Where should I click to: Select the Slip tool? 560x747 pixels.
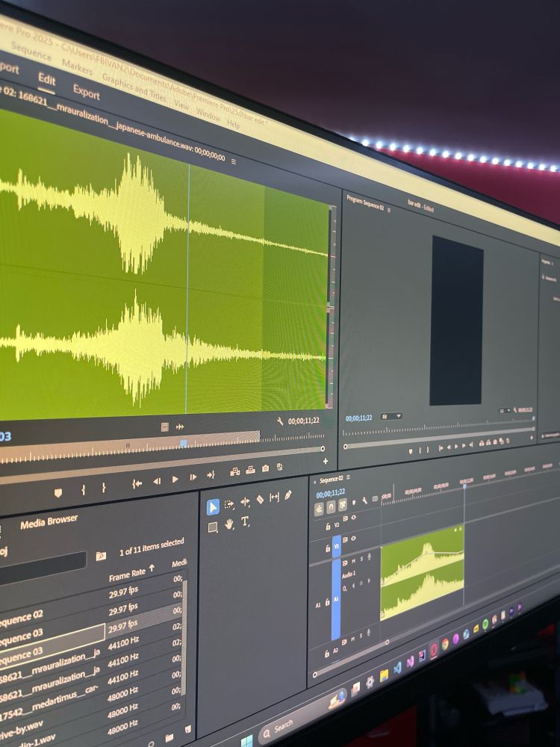[274, 498]
